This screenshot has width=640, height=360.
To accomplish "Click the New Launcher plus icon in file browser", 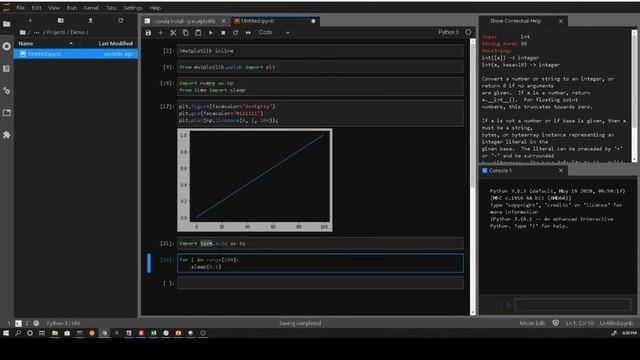I will [30, 20].
